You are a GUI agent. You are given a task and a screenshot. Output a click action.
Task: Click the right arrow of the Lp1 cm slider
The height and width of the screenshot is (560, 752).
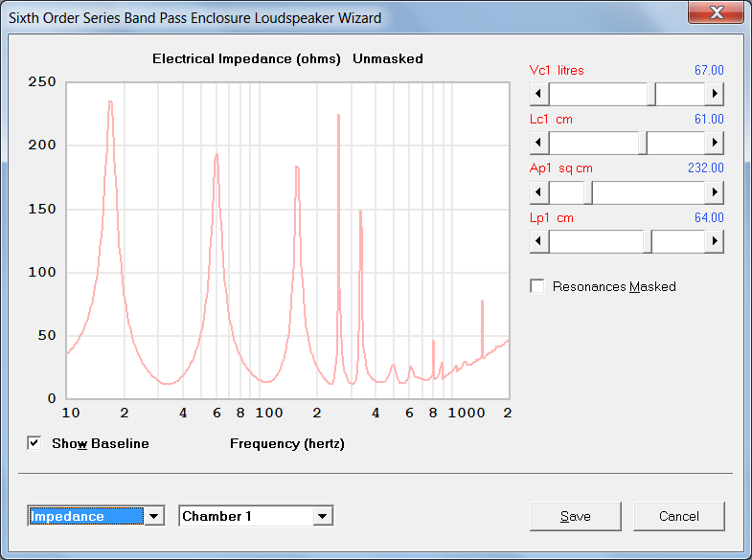[714, 241]
